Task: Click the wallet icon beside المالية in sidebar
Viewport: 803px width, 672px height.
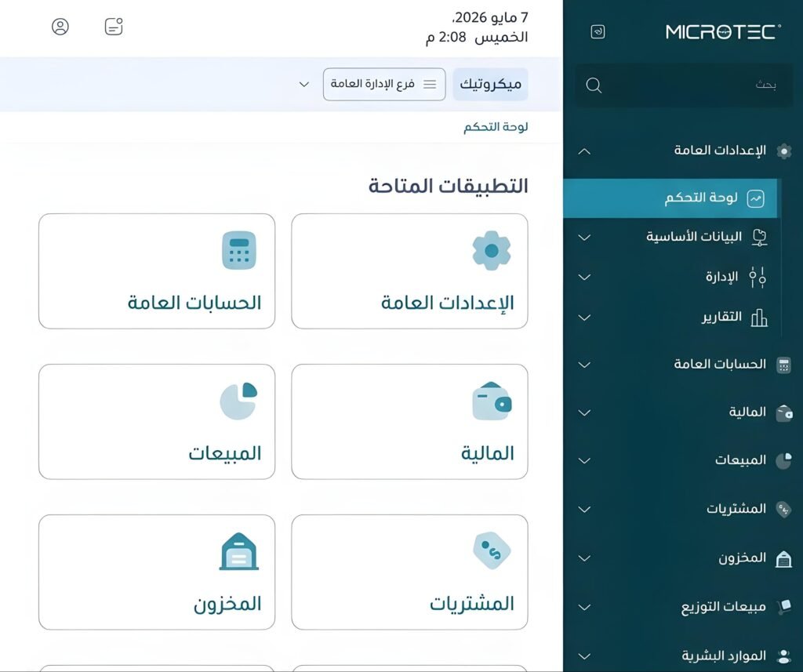Action: [784, 412]
